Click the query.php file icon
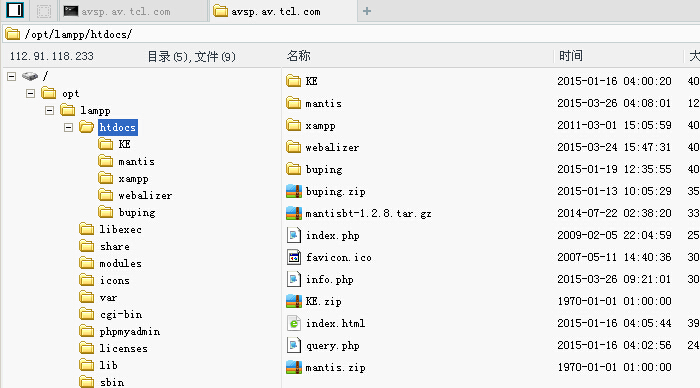 pos(294,345)
